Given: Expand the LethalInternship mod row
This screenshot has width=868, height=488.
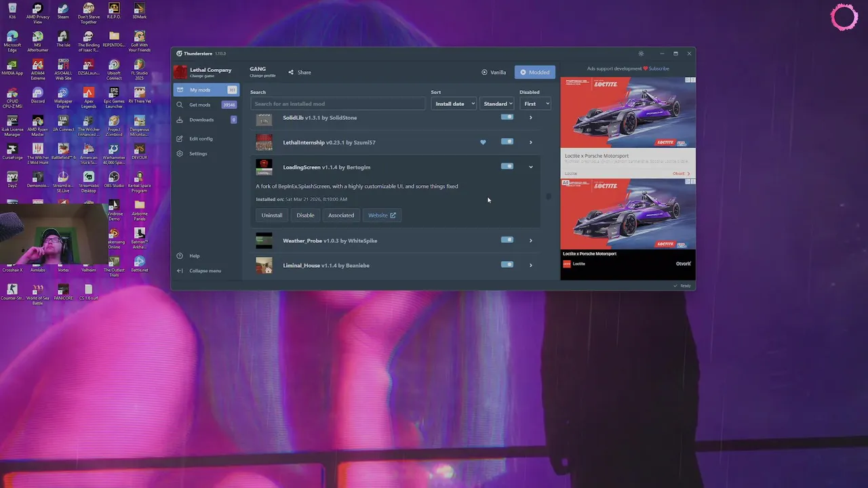Looking at the screenshot, I should (530, 142).
